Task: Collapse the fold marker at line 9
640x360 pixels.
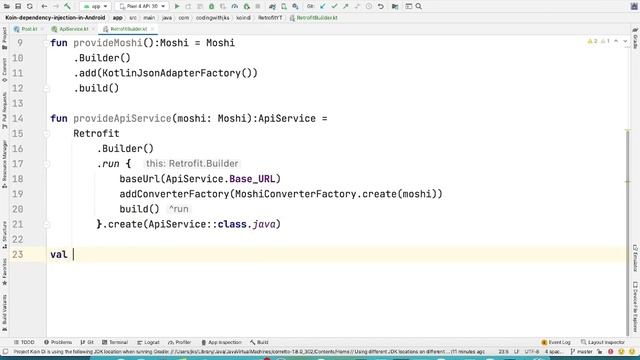Action: tap(47, 43)
